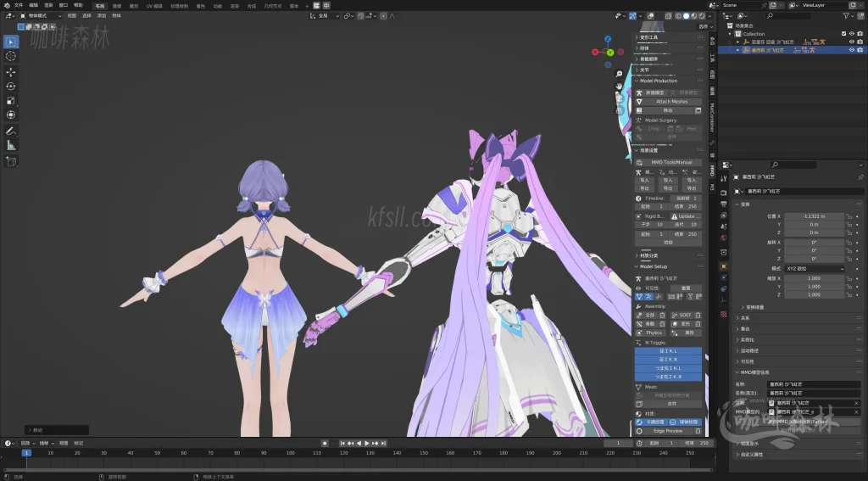
Task: Select the Rotate tool
Action: click(x=10, y=86)
